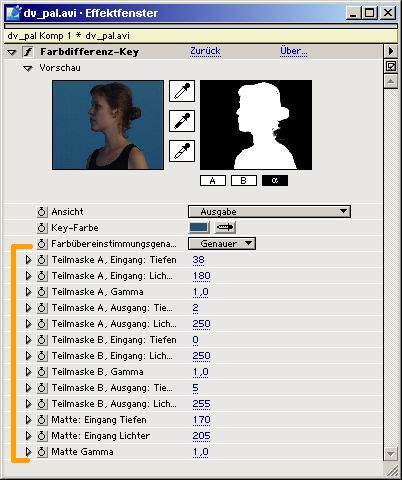Click the checkbox icon below the flyout arrow

[391, 66]
